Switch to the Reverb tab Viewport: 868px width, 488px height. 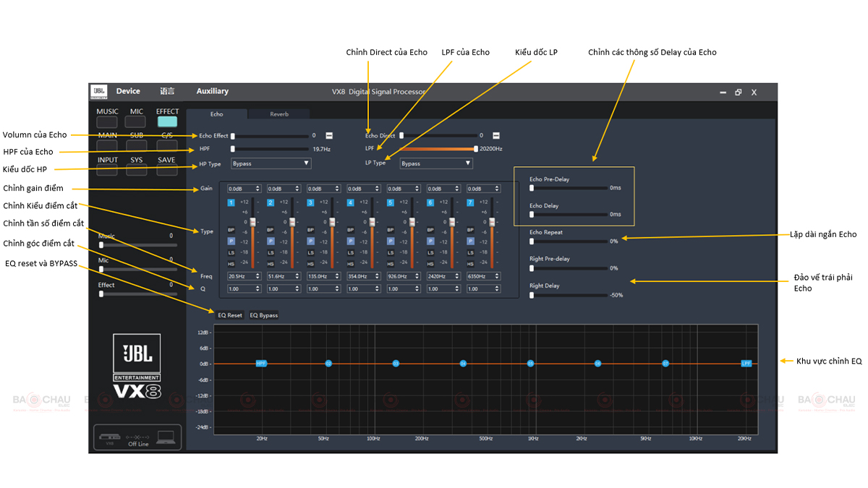(x=279, y=114)
